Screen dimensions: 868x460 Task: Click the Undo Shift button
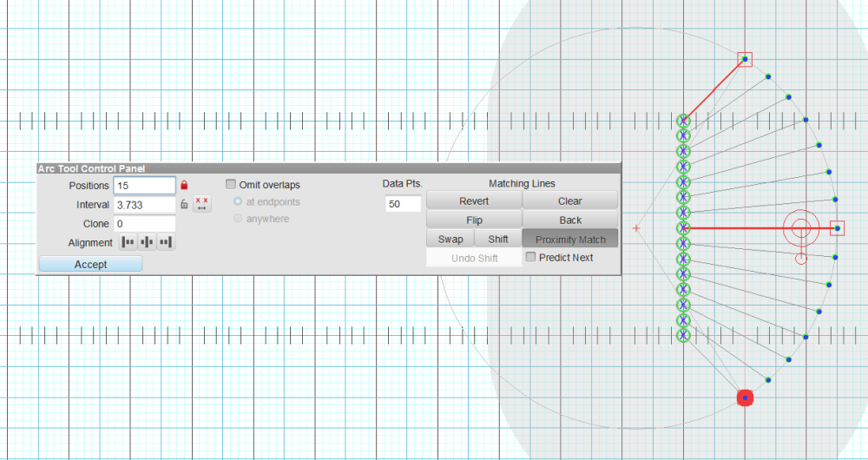(474, 258)
